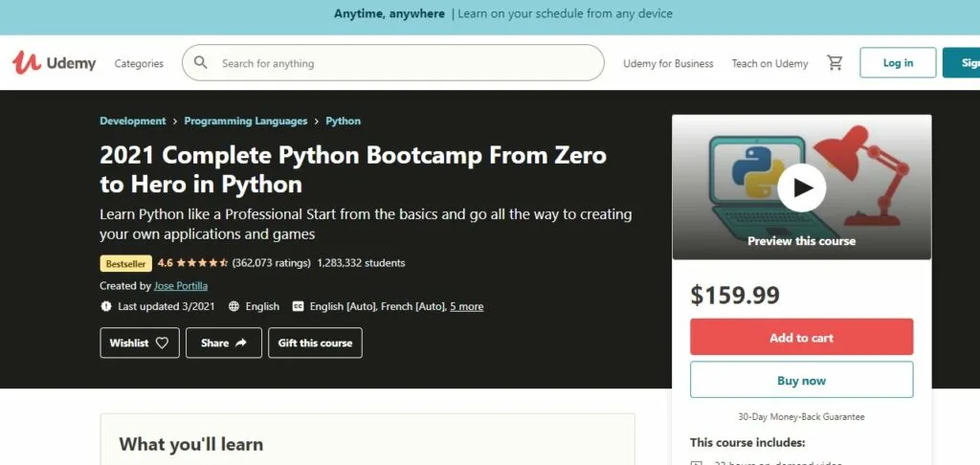The image size is (980, 465).
Task: Open Udemy for Business
Action: point(668,63)
